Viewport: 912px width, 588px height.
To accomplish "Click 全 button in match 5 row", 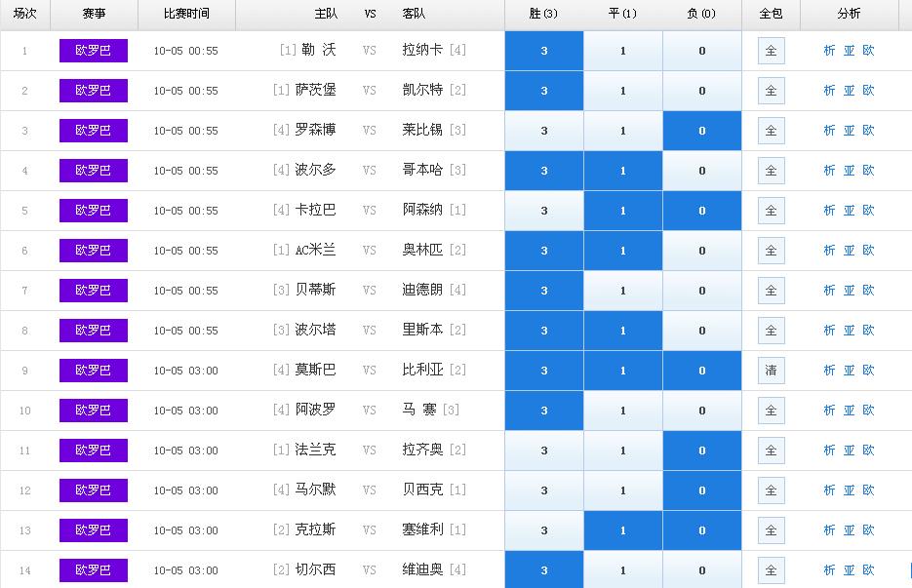I will (x=772, y=211).
